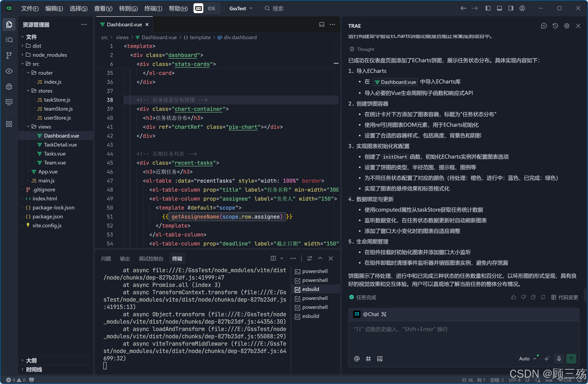
Task: Click the 代码变更 button
Action: point(565,297)
